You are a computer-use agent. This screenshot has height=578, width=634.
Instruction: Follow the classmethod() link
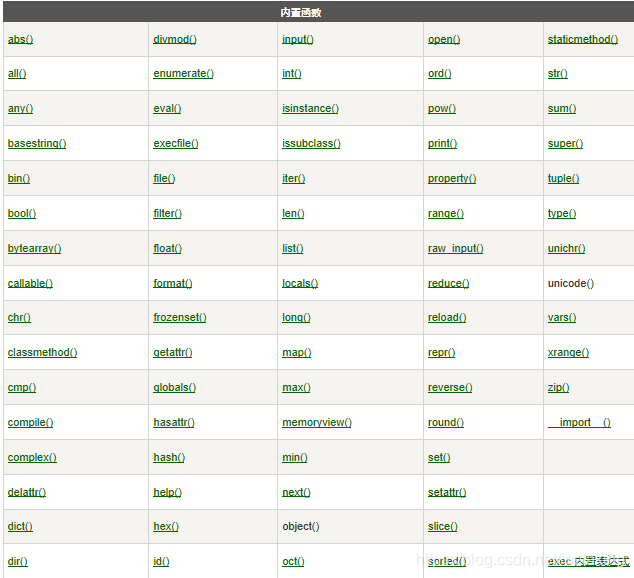(x=42, y=352)
